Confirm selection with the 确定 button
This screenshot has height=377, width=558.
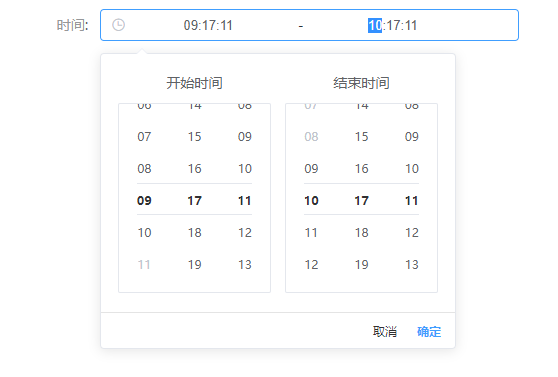(429, 331)
